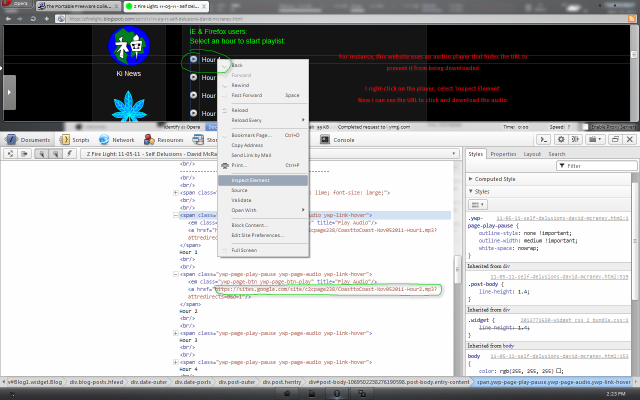Choose Print in the context menu
The width and height of the screenshot is (640, 400).
(263, 165)
